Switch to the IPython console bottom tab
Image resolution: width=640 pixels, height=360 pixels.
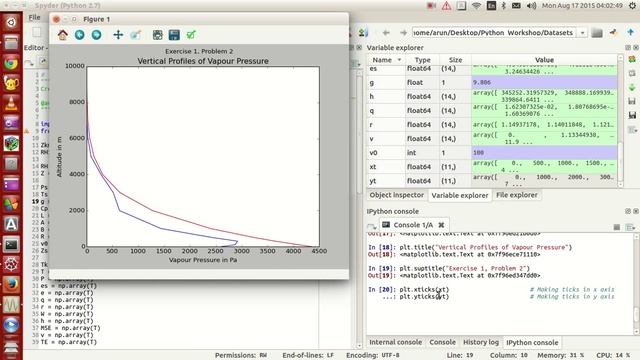[x=532, y=343]
